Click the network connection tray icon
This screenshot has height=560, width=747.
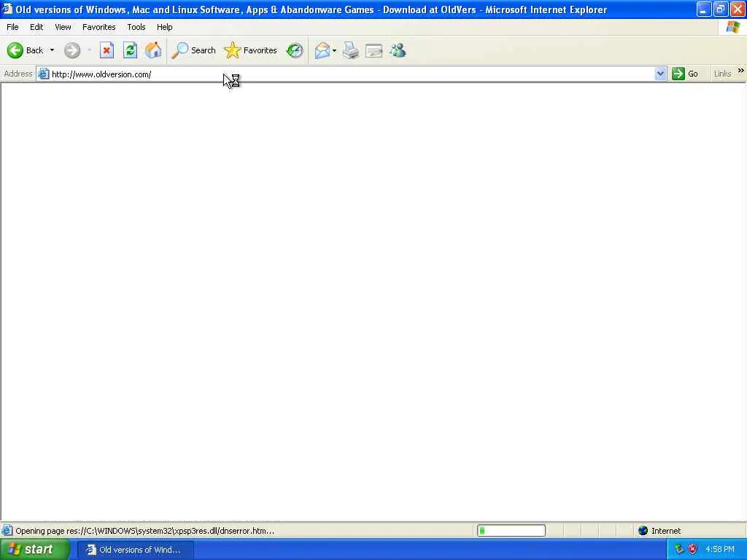679,549
